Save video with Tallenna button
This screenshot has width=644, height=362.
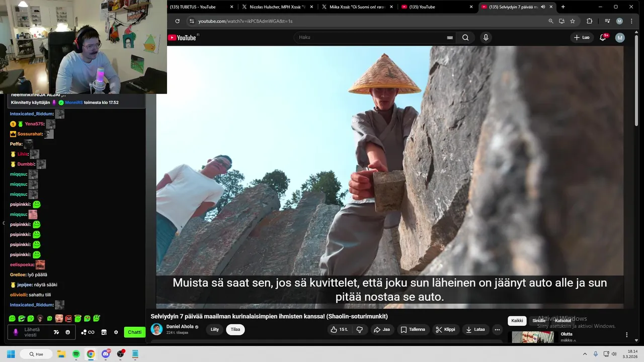point(413,330)
